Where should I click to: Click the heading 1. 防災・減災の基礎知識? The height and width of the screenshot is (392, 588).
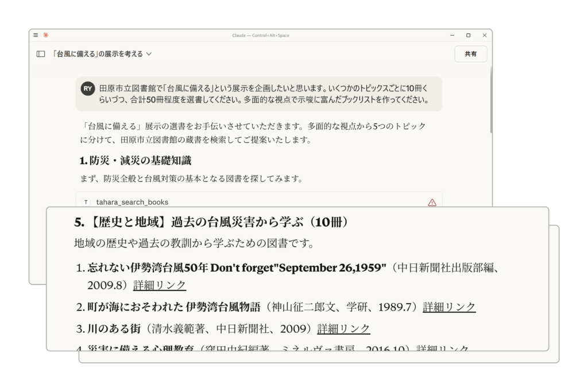136,161
